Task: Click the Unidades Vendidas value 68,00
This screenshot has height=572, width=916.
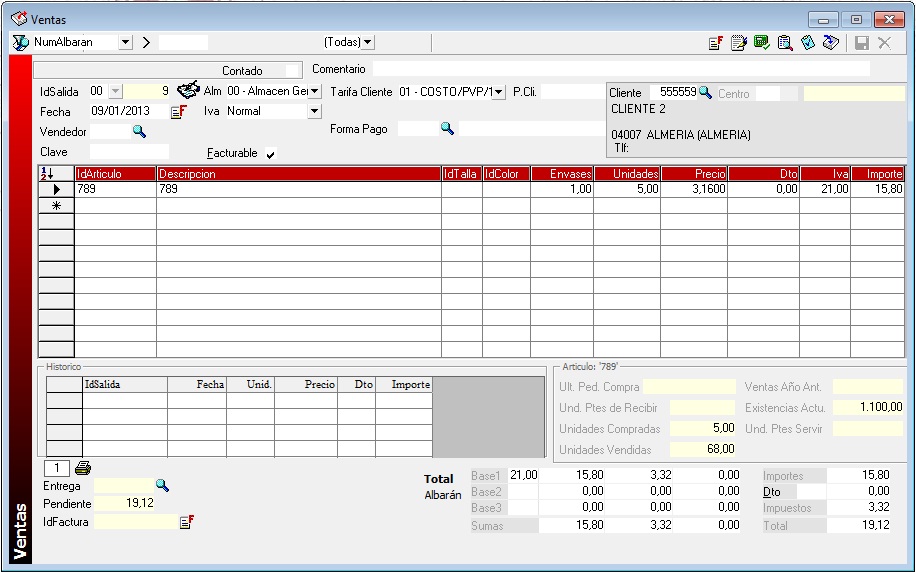Action: coord(703,449)
